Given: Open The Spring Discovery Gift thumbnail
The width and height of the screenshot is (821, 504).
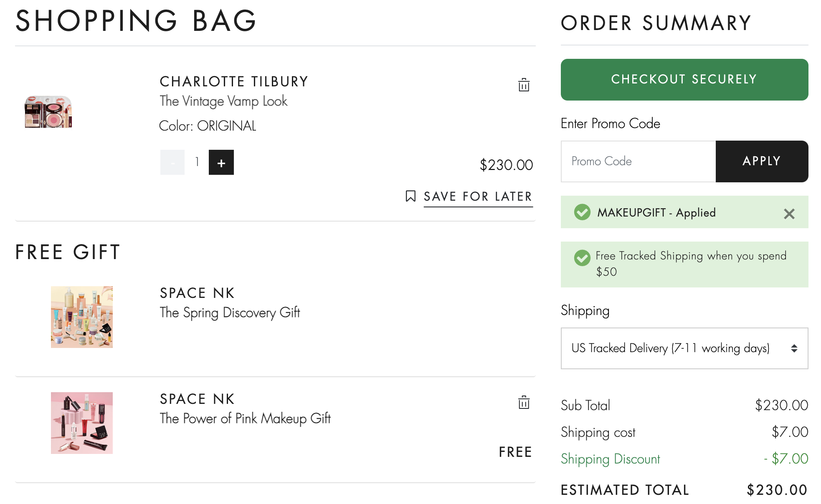Looking at the screenshot, I should click(x=82, y=317).
